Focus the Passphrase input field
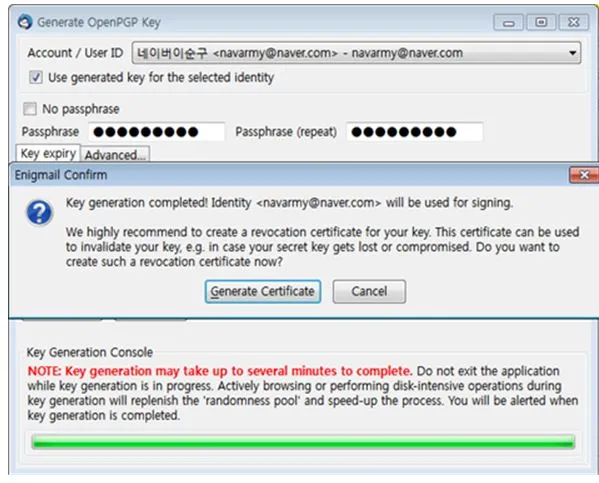This screenshot has height=483, width=599. click(x=157, y=132)
